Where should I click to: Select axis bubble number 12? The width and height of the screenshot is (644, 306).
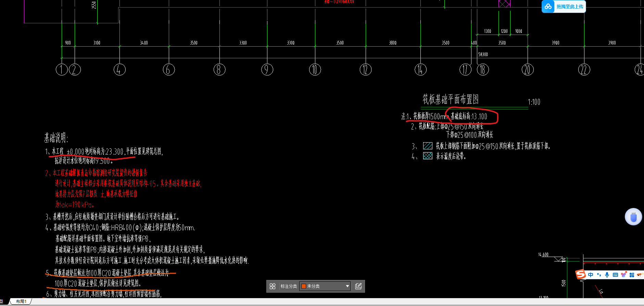tap(366, 70)
